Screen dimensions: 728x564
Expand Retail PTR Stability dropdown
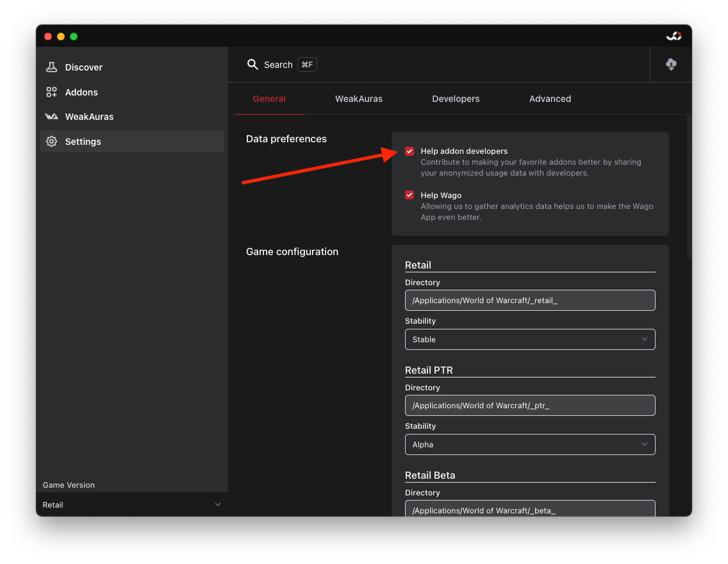[x=530, y=445]
